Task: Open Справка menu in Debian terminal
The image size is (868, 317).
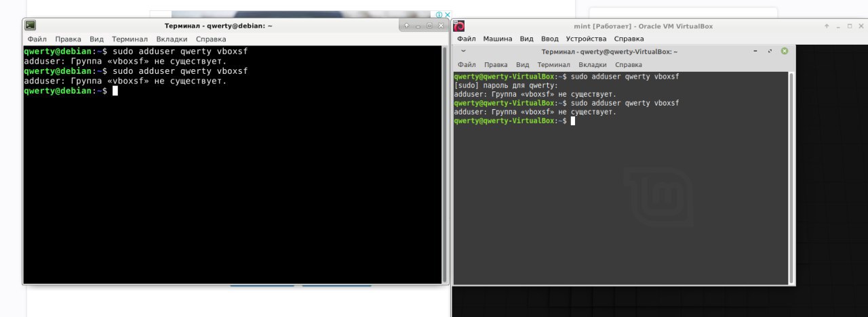Action: coord(211,39)
